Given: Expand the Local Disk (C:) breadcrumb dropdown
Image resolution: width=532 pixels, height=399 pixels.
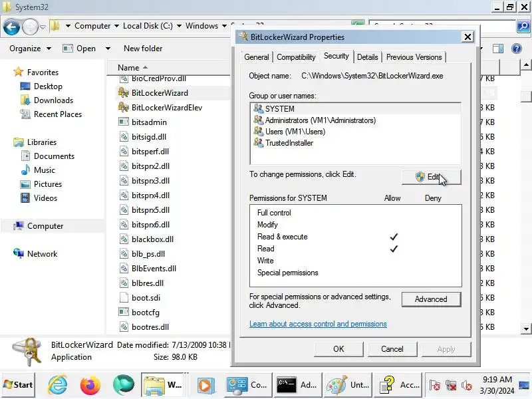Looking at the screenshot, I should 179,26.
